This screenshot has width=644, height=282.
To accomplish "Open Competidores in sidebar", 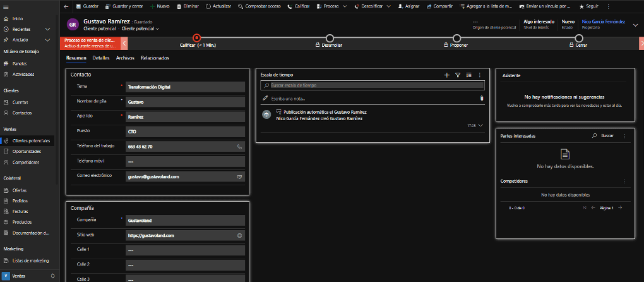I will 27,162.
